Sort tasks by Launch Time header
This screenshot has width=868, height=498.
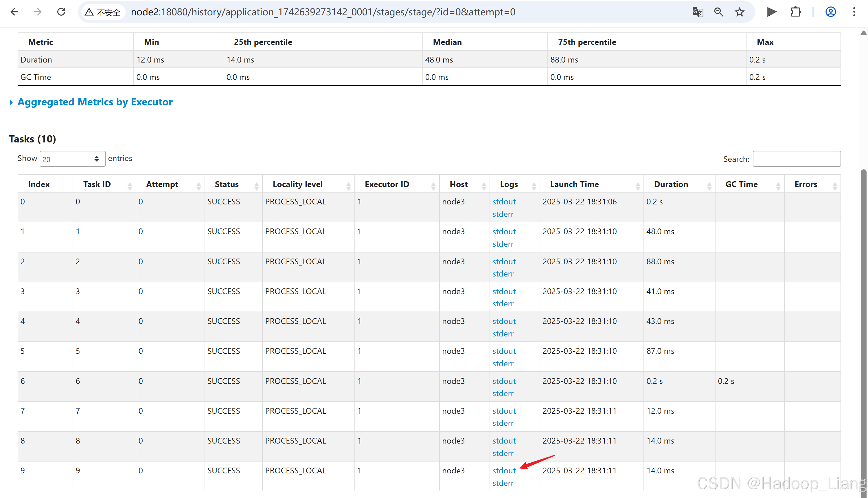(x=574, y=184)
